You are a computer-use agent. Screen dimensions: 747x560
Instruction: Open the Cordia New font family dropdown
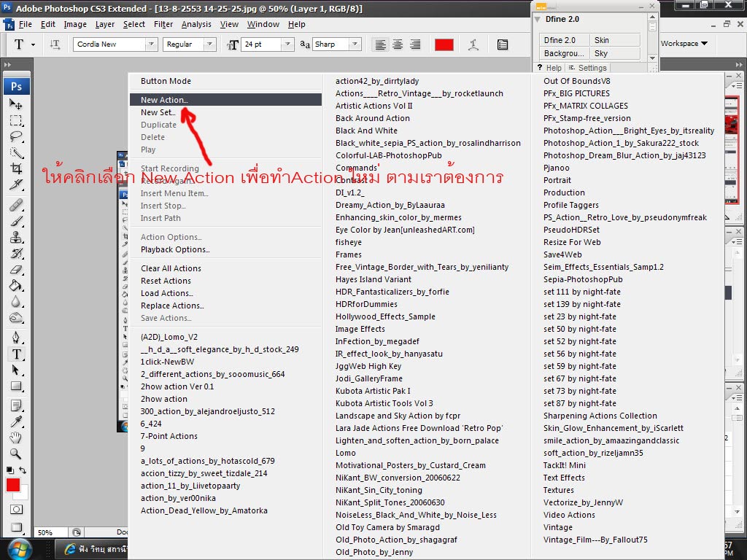(x=151, y=44)
